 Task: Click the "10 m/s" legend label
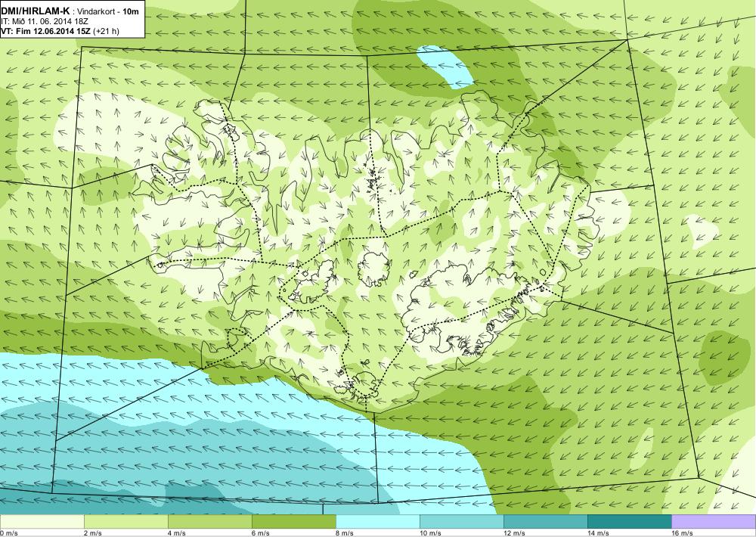point(431,533)
